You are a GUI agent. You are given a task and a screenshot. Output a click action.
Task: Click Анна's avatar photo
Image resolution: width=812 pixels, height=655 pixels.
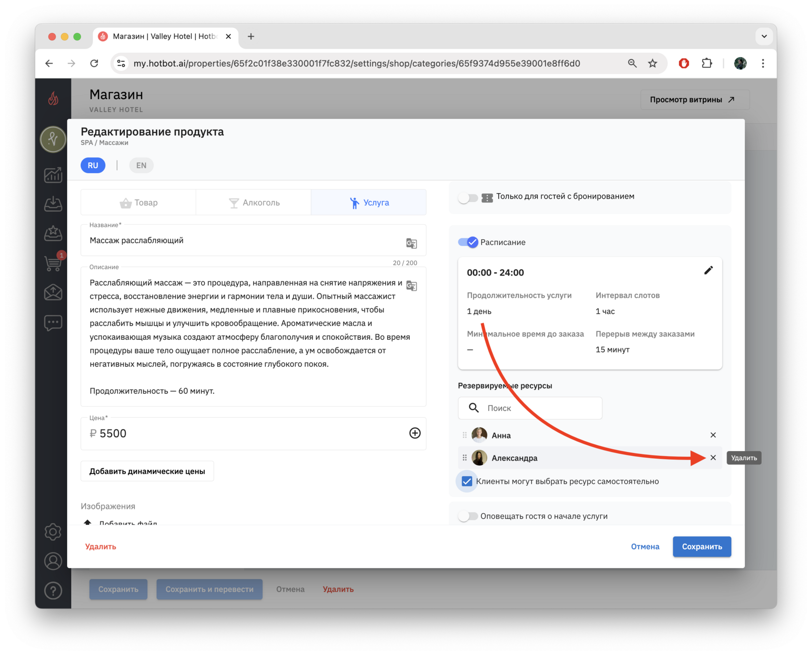coord(479,435)
